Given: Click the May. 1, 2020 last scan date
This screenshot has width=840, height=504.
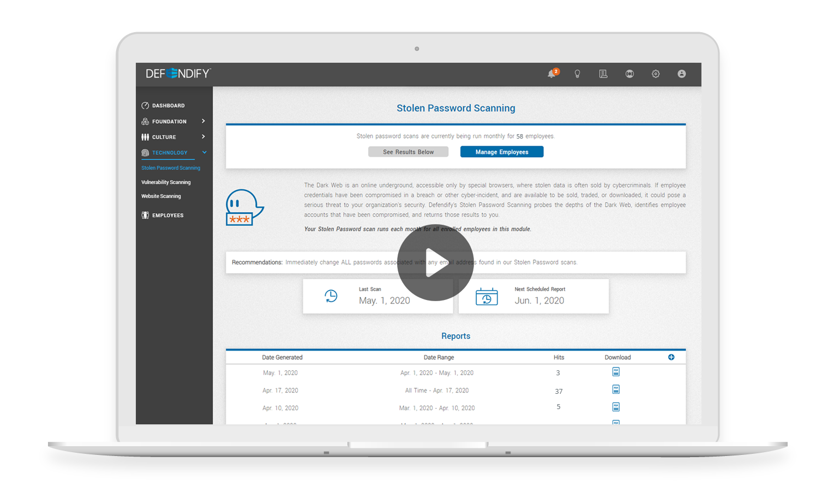Looking at the screenshot, I should [x=385, y=301].
